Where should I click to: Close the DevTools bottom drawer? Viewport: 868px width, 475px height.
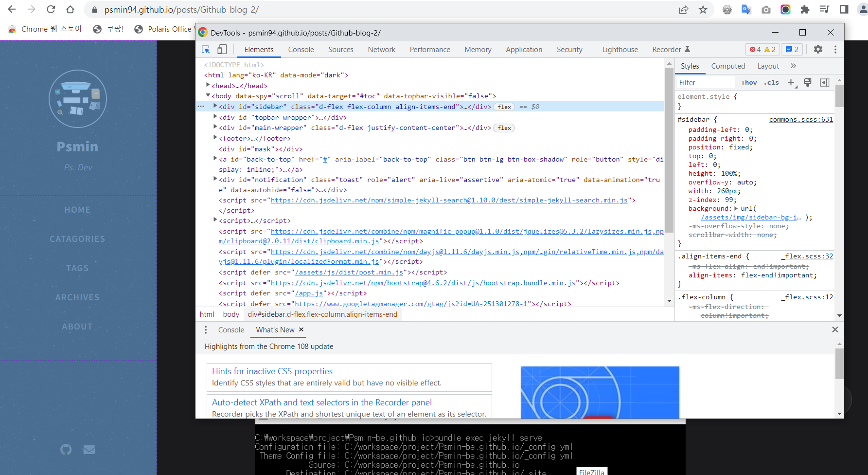[x=835, y=329]
